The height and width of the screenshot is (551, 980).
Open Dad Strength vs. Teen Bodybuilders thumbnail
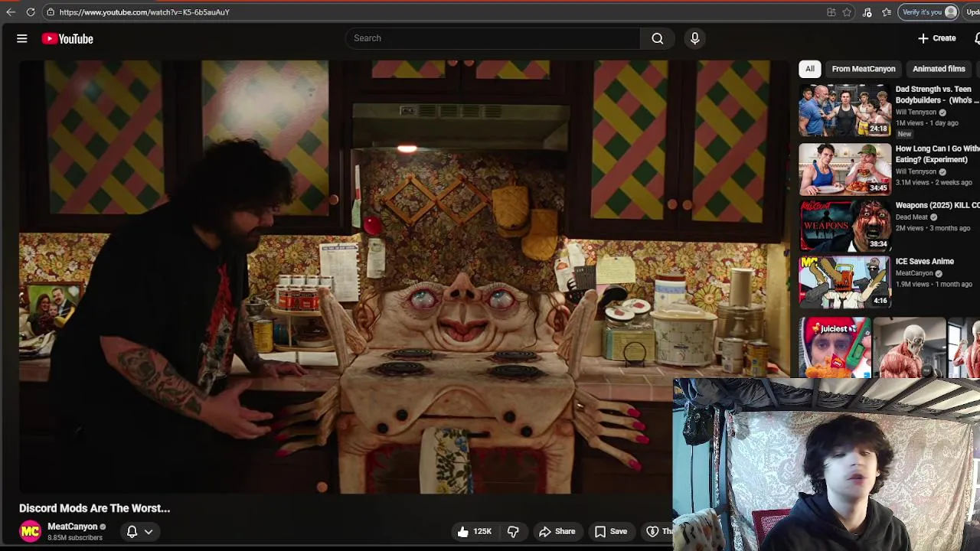pos(844,110)
